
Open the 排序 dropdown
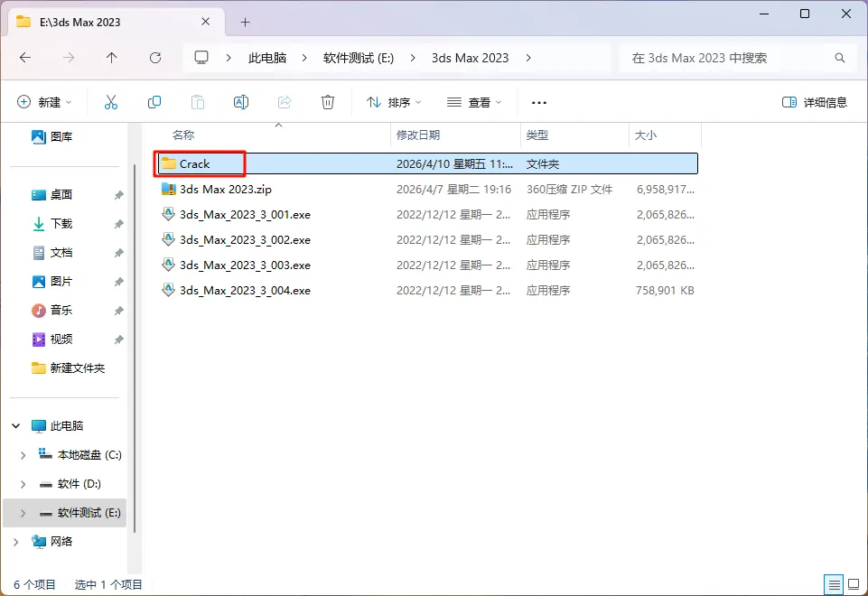394,102
